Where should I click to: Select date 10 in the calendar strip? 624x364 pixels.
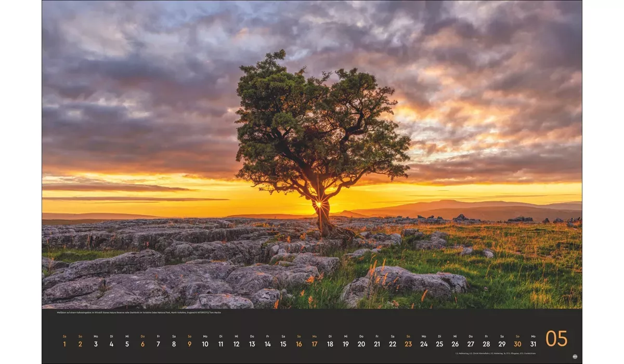pyautogui.click(x=205, y=344)
